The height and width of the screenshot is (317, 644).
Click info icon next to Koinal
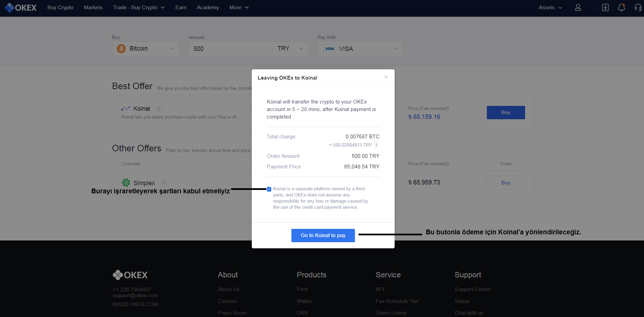point(159,109)
